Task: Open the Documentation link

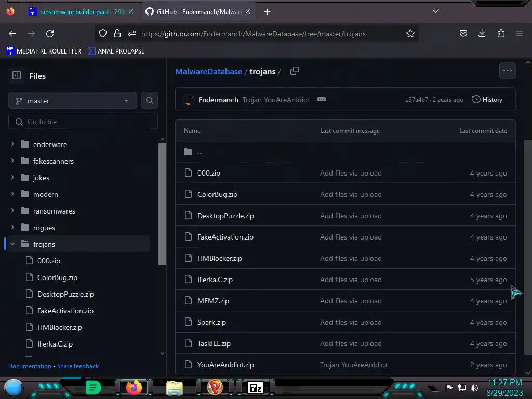Action: (30, 366)
